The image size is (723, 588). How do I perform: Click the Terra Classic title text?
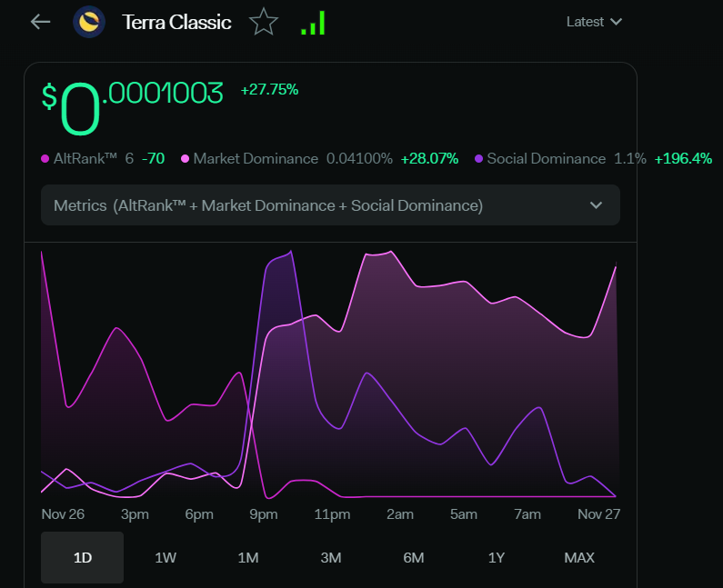pos(176,22)
